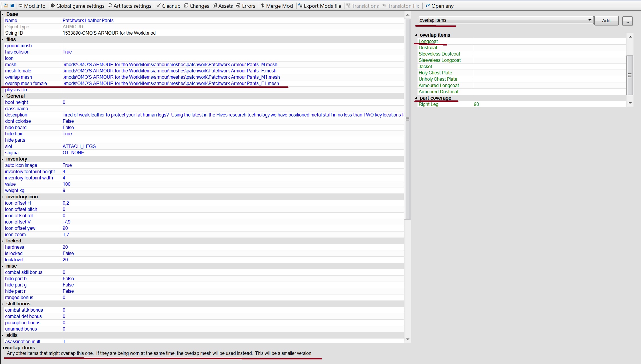
Task: Click Translaton Fix toolbar item
Action: [x=401, y=6]
